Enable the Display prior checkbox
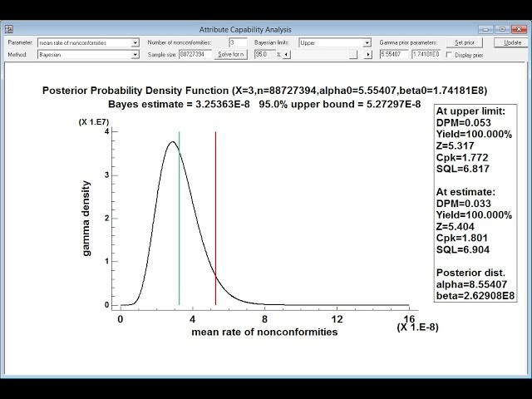Screen dimensions: 532x399 click(449, 55)
